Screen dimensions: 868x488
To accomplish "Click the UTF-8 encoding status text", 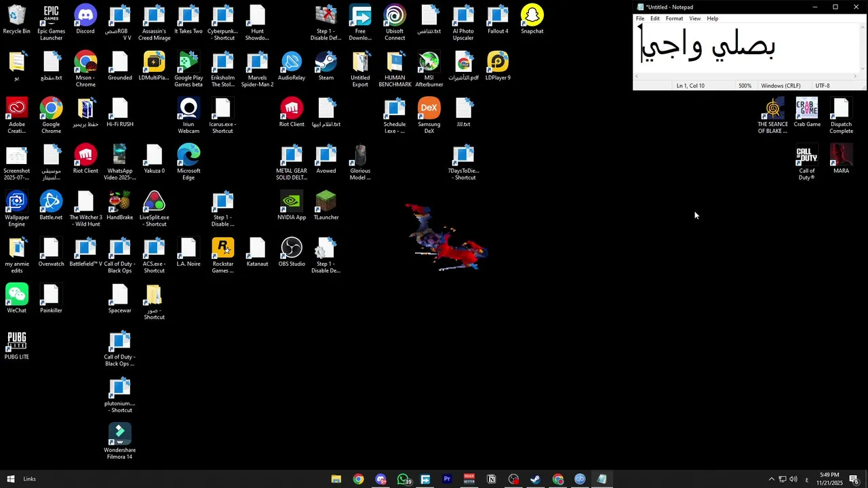I will (x=823, y=86).
